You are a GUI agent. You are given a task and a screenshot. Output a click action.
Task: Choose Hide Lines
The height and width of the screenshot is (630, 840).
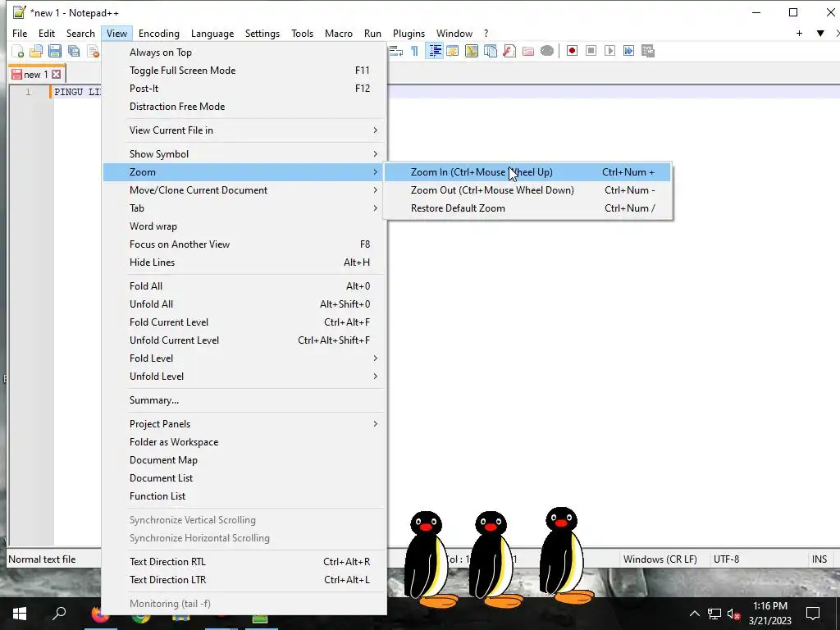click(244, 262)
